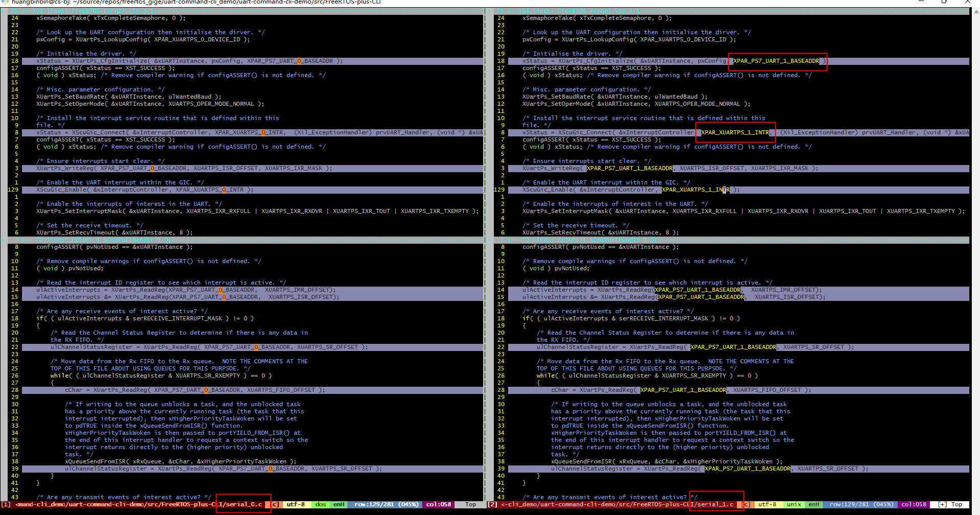Click the serial_0.c filename in status line
This screenshot has width=980, height=515.
click(x=244, y=504)
